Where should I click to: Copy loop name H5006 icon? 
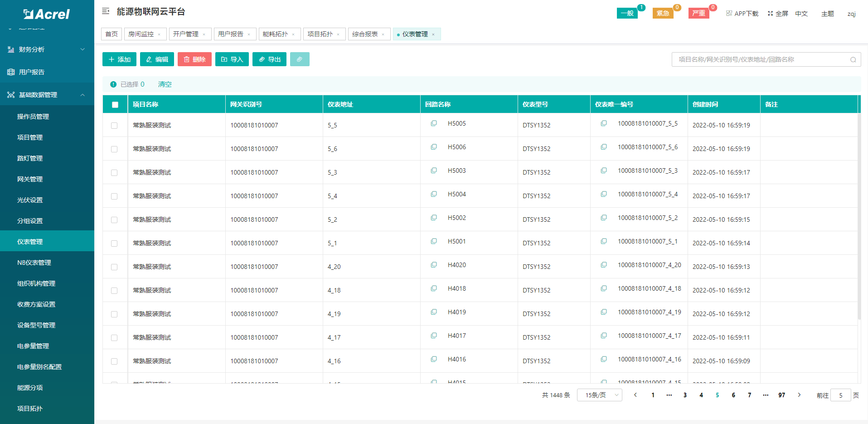tap(434, 147)
